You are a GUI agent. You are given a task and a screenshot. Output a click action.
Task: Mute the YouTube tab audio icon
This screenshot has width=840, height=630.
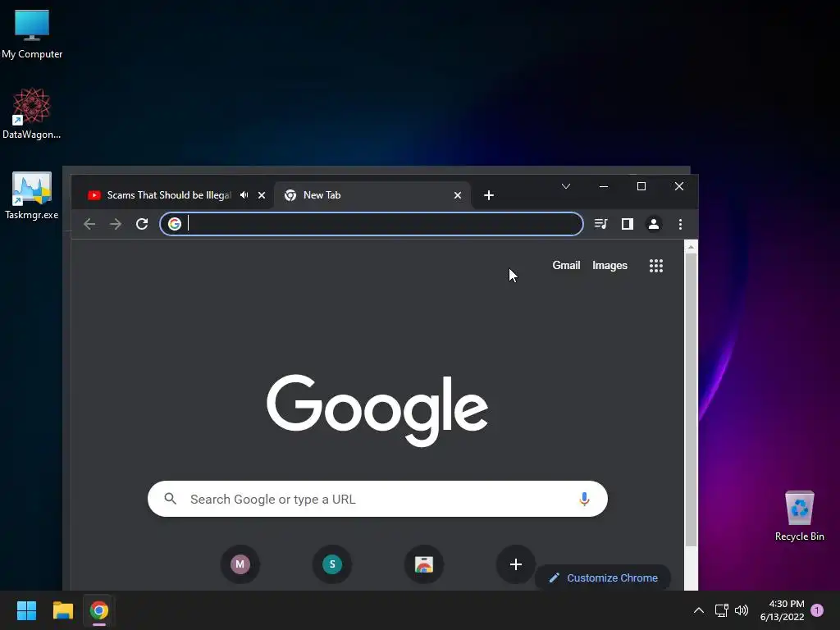pos(244,195)
